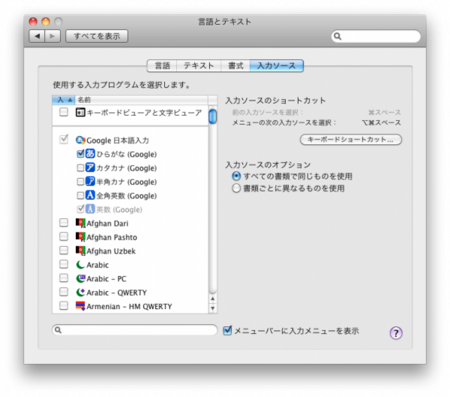The image size is (450, 397).
Task: Click the Google 日本語入力 row text
Action: (x=118, y=140)
